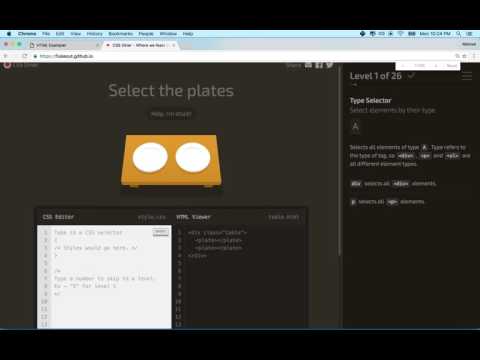The image size is (480, 360).
Task: Click the CSS Editor heading
Action: [x=58, y=217]
